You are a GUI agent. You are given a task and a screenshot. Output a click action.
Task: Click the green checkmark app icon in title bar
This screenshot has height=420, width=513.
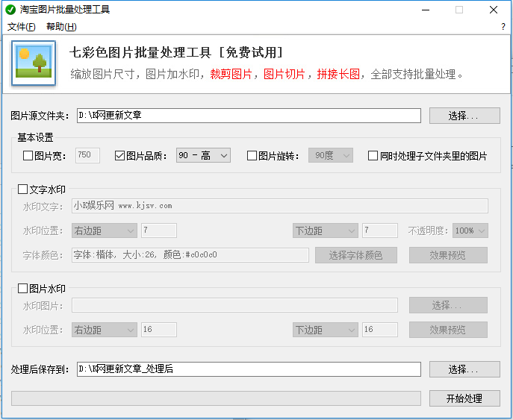tap(10, 10)
